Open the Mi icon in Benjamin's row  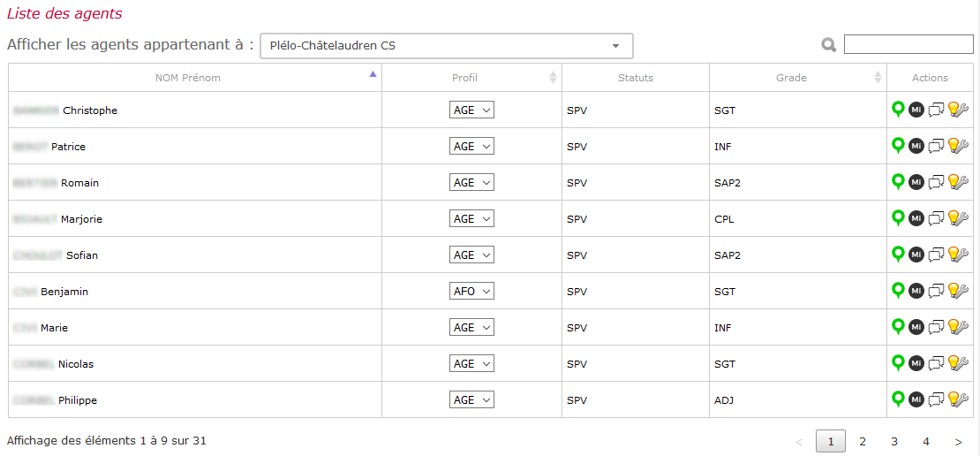(916, 291)
